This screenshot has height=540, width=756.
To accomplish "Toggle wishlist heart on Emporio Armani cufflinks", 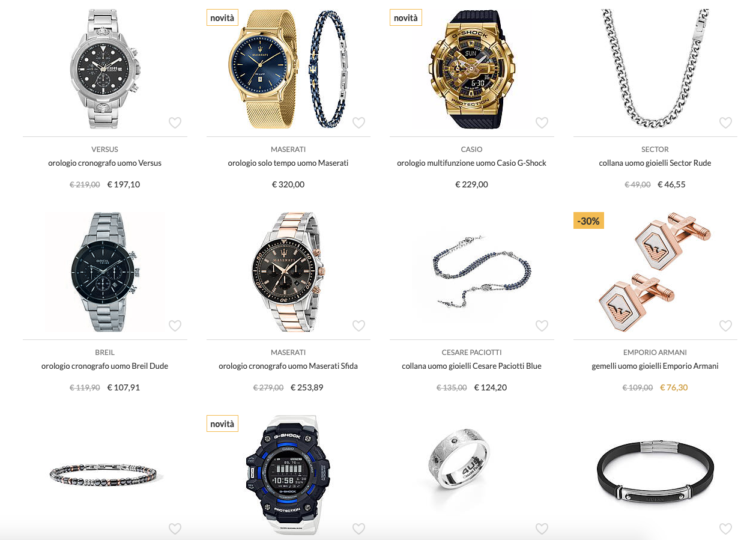I will tap(725, 326).
